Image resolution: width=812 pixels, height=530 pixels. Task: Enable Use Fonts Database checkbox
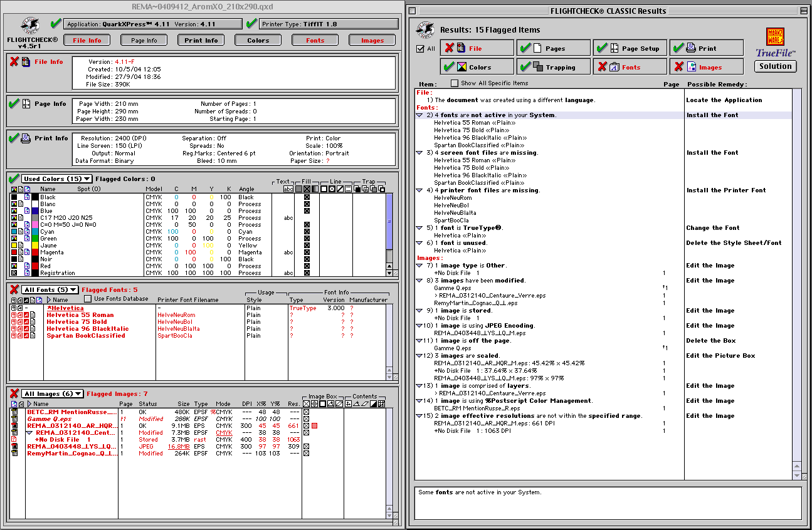[x=88, y=299]
